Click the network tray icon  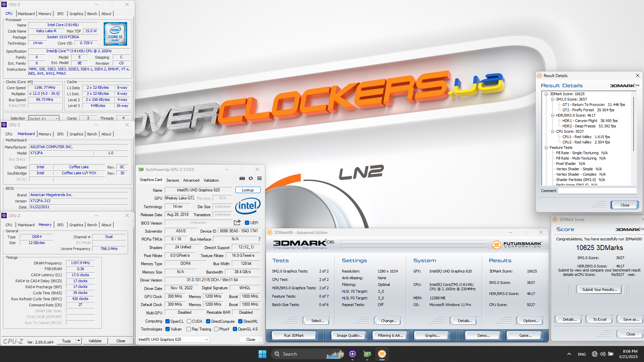pyautogui.click(x=595, y=354)
